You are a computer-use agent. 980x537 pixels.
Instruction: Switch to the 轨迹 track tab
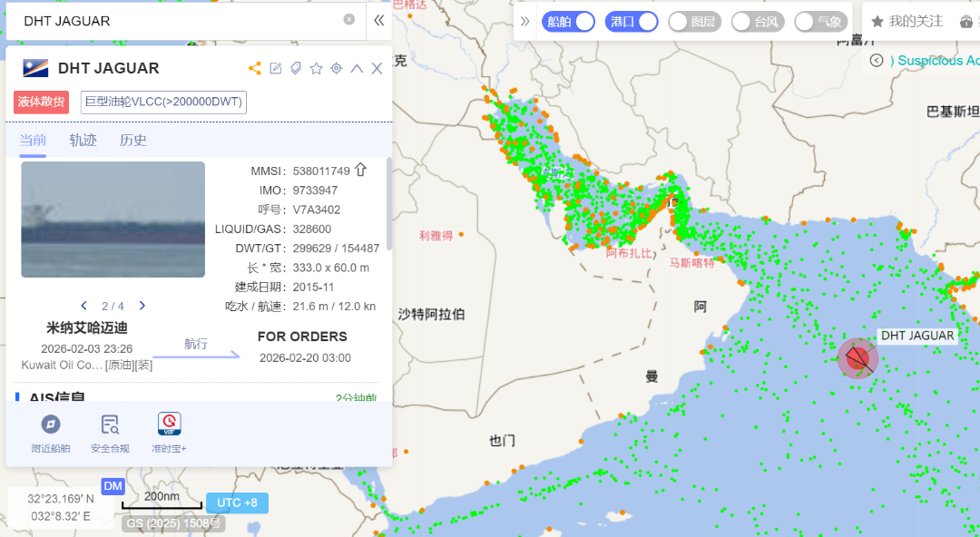click(83, 141)
